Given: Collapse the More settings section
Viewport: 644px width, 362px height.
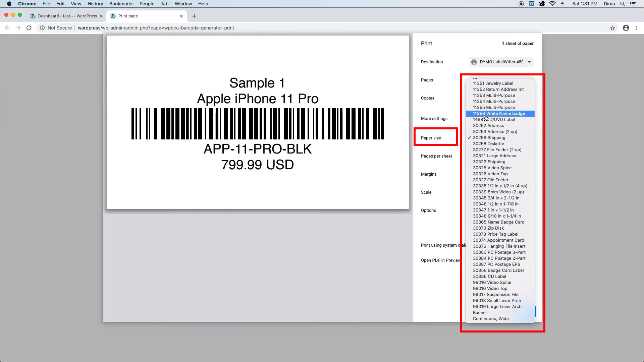Looking at the screenshot, I should (x=434, y=119).
